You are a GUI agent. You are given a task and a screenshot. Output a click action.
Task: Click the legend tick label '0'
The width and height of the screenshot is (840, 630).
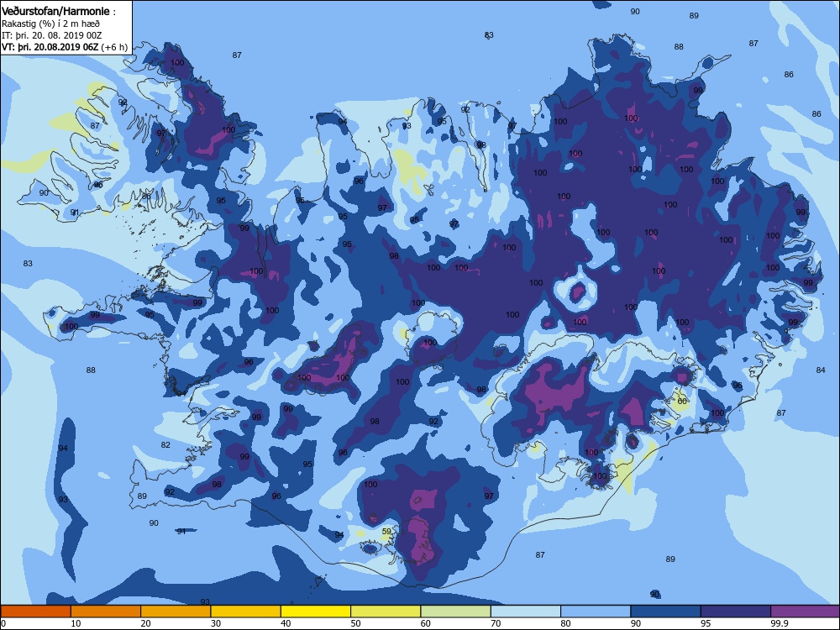[x=3, y=623]
